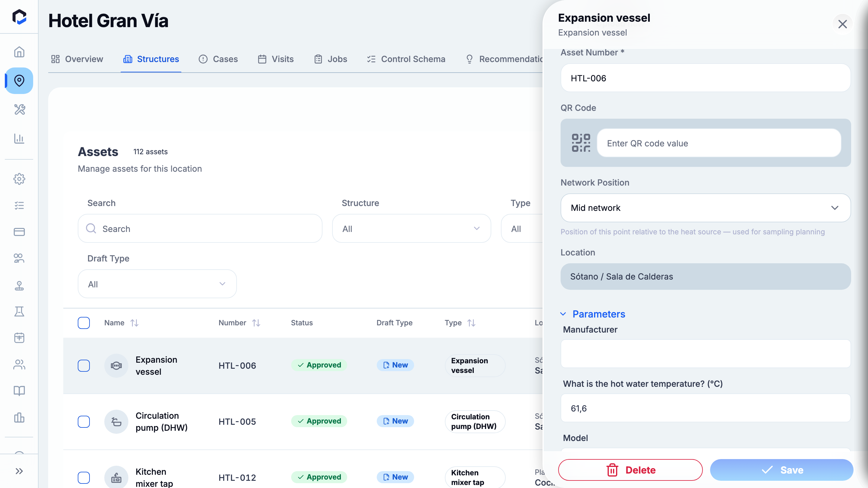Click the HTL-005 number cell

(237, 421)
